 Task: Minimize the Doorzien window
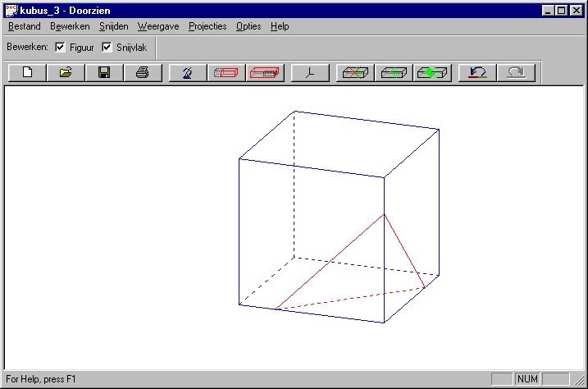point(548,11)
